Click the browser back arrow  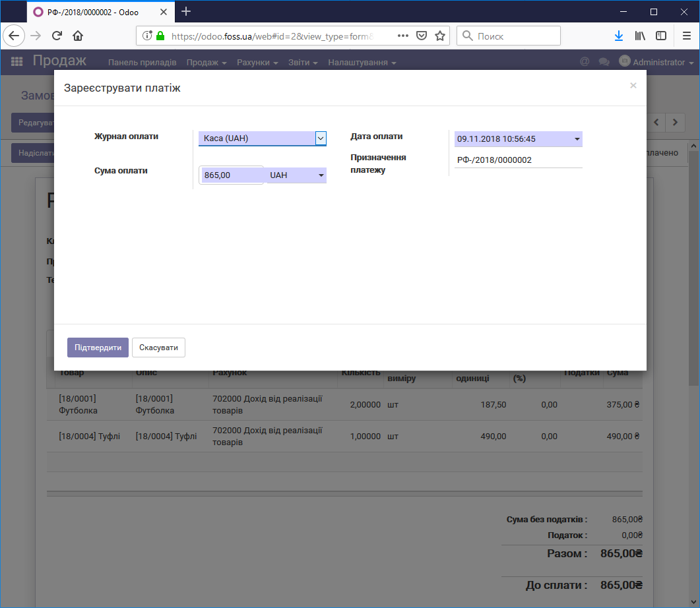coord(14,36)
